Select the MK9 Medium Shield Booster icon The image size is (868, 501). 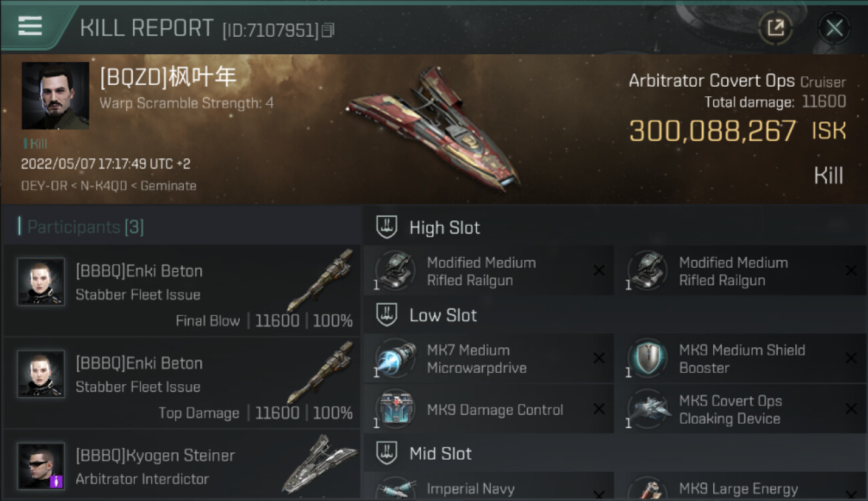coord(648,359)
